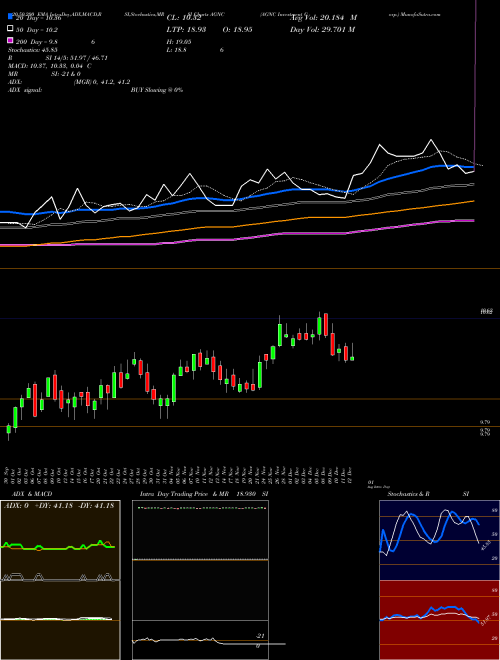Image resolution: width=500 pixels, height=660 pixels.
Task: Open the intraday trading price mini chart
Action: (200, 580)
